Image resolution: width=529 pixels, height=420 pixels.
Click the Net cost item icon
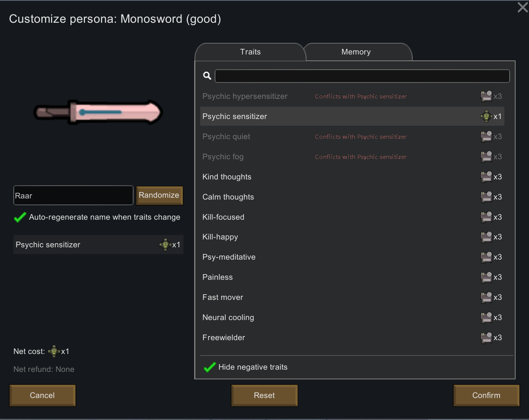54,351
